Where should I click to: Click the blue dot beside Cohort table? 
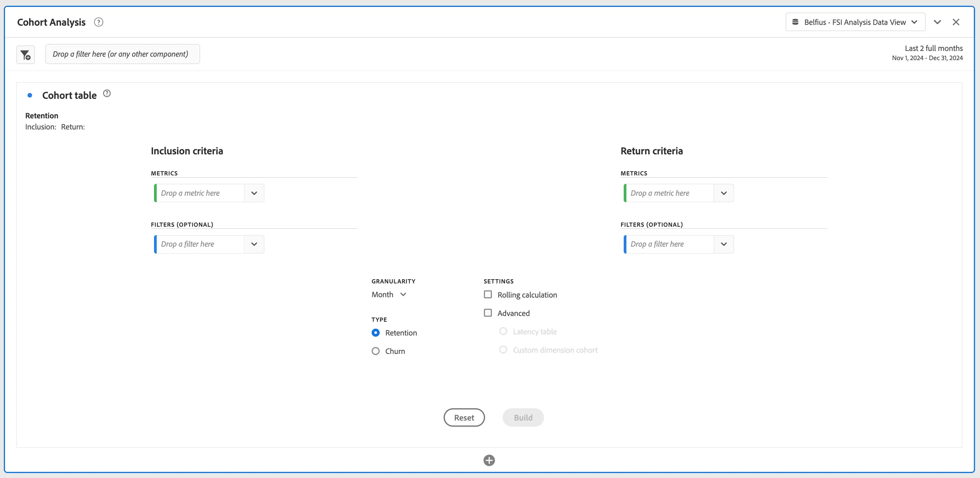30,95
